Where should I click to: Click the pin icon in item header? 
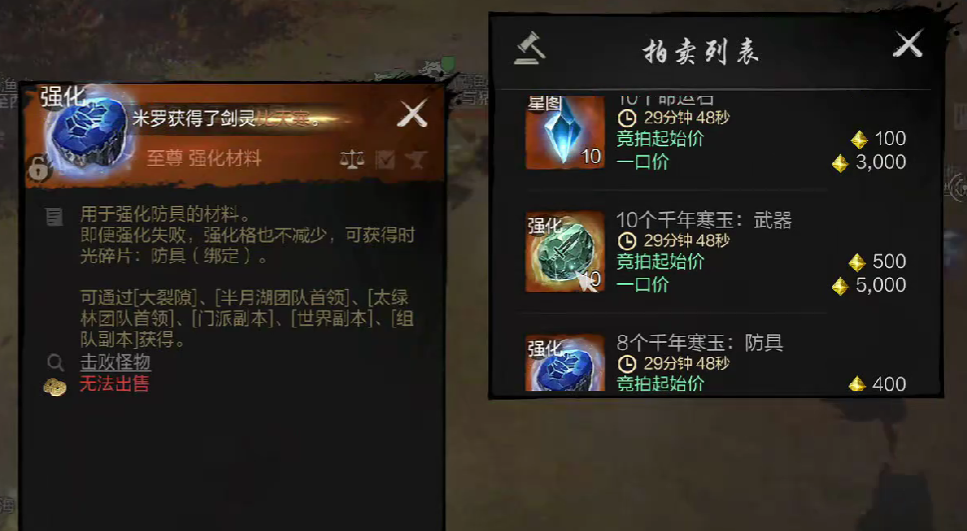coord(416,160)
